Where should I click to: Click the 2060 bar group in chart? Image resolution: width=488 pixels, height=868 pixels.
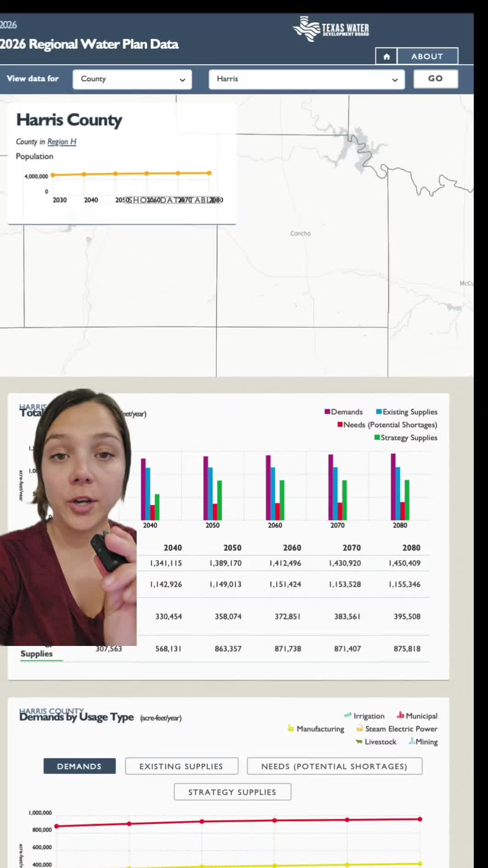click(x=275, y=488)
